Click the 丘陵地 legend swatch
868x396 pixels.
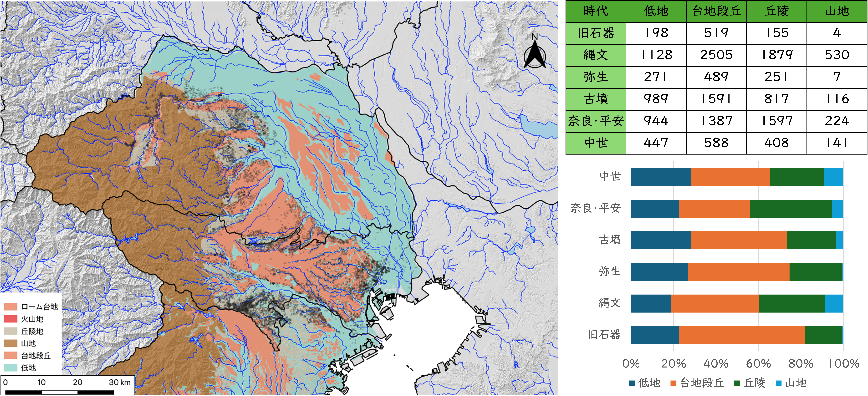tap(11, 331)
